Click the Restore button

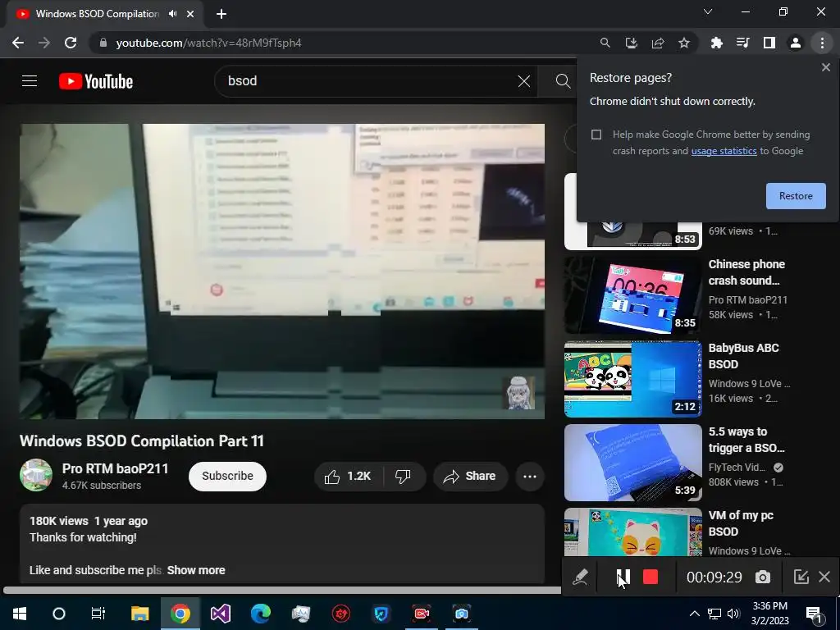796,196
